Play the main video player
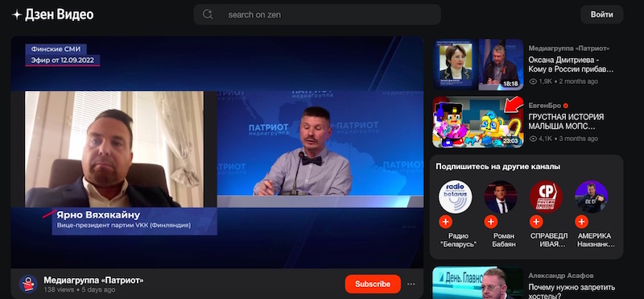The image size is (644, 299). (x=217, y=152)
